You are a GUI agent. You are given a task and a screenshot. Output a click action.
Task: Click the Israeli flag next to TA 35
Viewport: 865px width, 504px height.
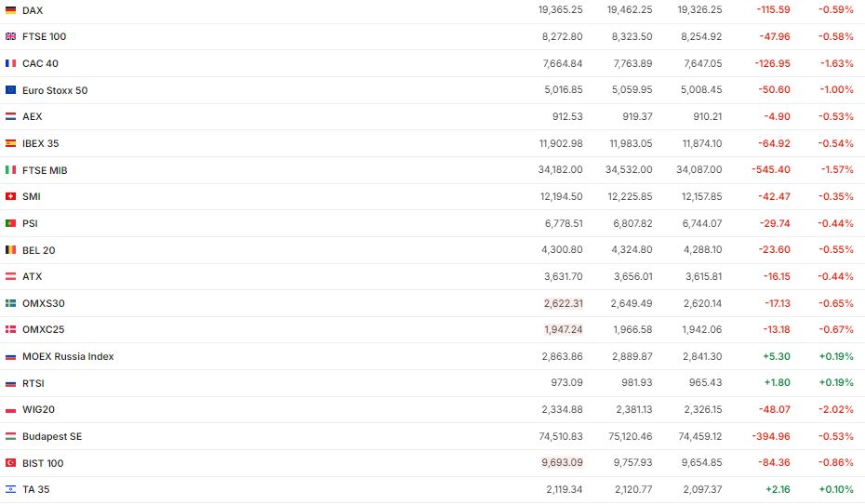[x=10, y=490]
